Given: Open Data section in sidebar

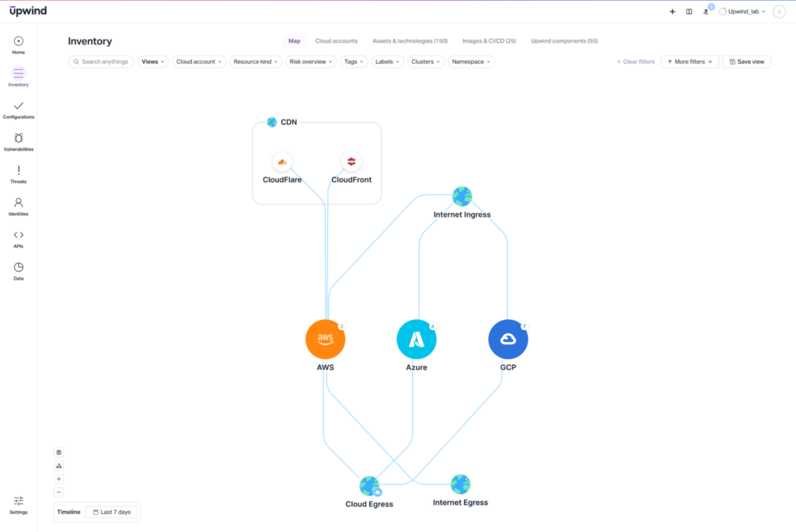Looking at the screenshot, I should click(19, 271).
